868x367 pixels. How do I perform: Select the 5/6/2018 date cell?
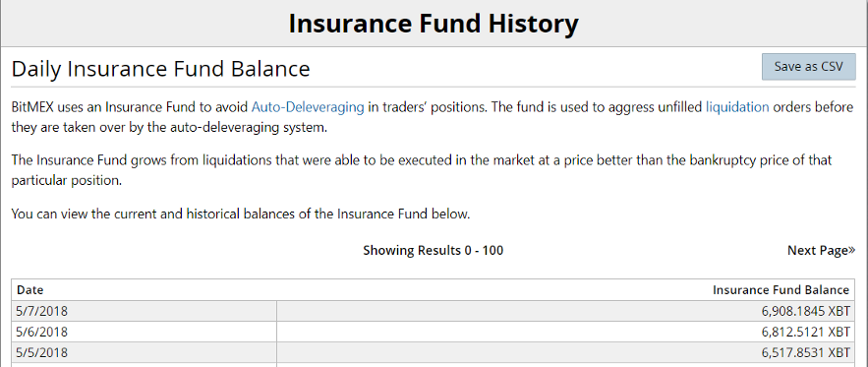coord(144,332)
